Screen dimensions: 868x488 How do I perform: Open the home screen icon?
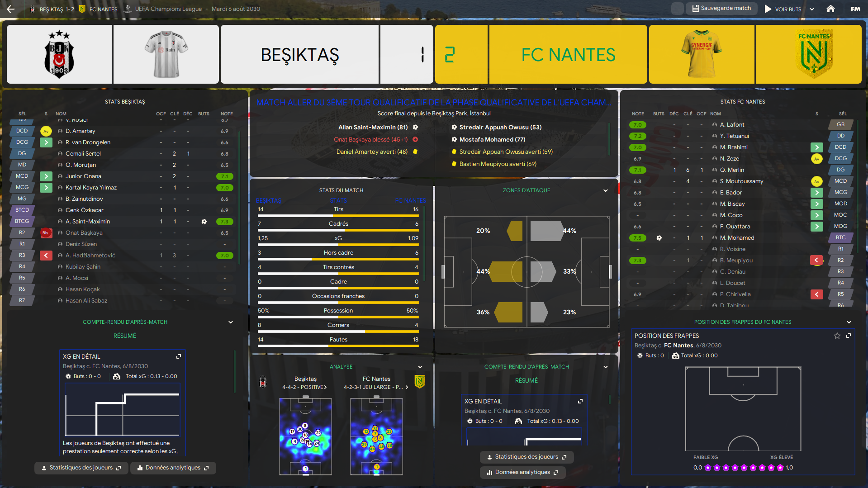830,9
